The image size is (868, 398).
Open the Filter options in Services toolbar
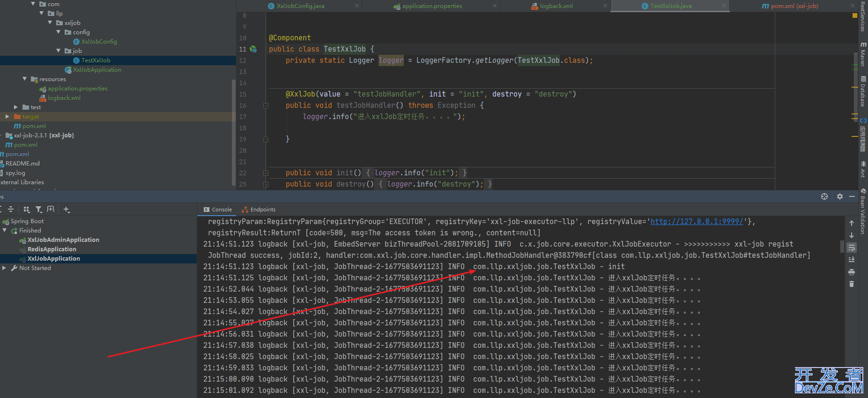coord(39,210)
